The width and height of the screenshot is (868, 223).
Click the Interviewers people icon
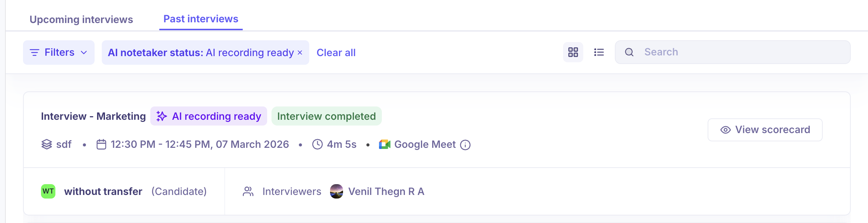tap(248, 191)
